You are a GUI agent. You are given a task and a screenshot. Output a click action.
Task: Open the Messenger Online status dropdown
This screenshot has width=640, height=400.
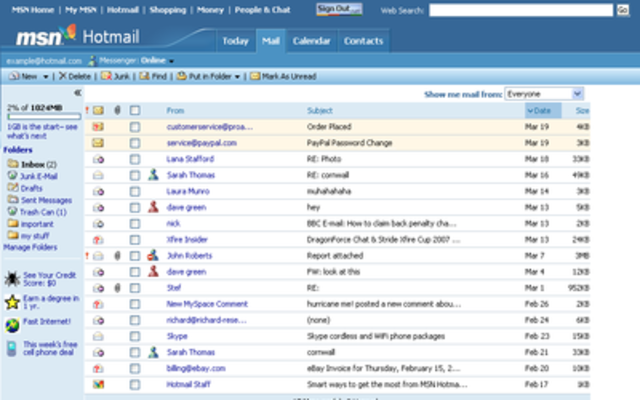coord(171,61)
